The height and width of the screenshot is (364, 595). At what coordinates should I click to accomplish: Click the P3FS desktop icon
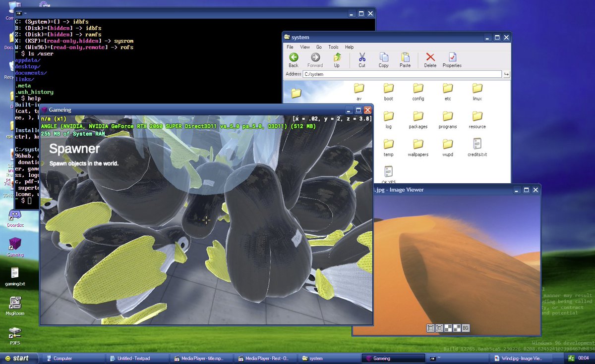(x=15, y=335)
